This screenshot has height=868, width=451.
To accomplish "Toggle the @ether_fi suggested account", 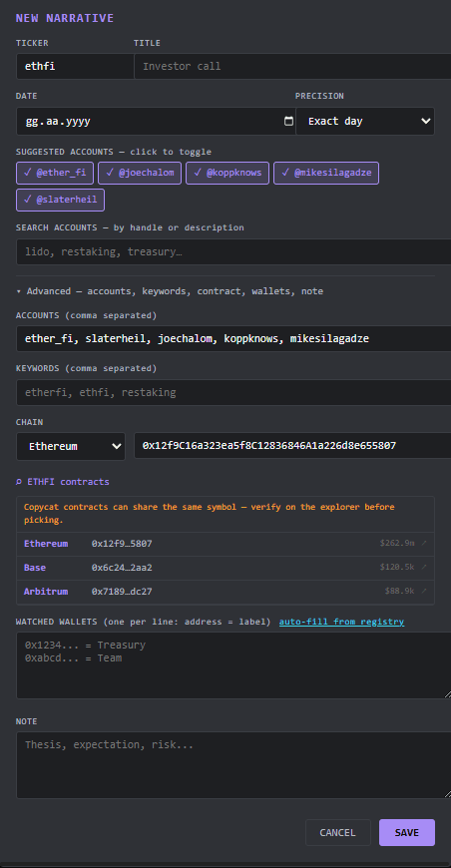I will click(55, 173).
